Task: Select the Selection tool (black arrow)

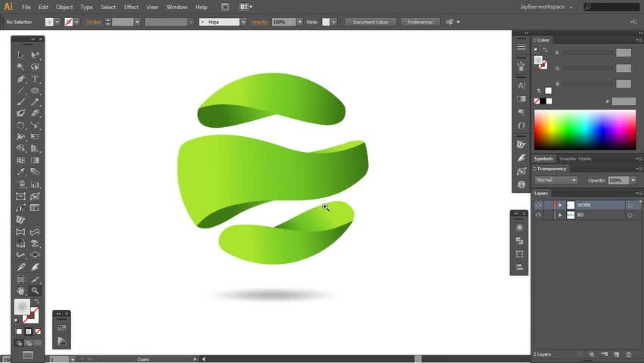Action: tap(20, 55)
